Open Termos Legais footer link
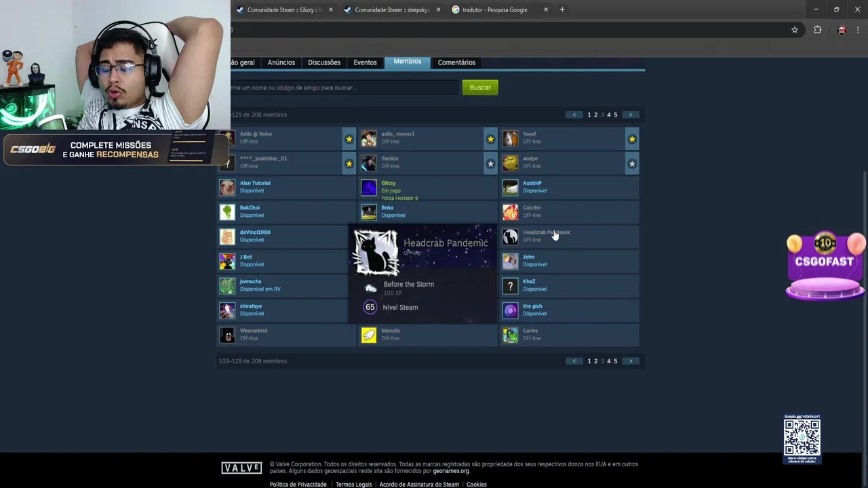Screen dimensions: 868x488 pos(353,485)
